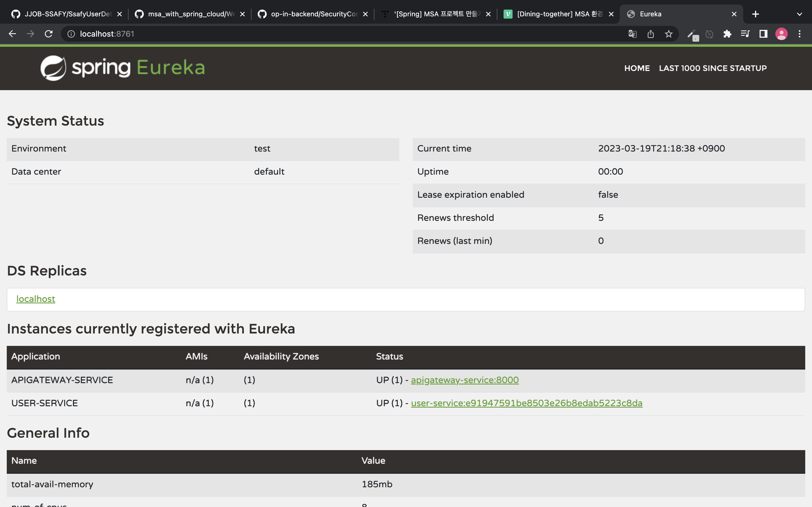Go to LAST 1000 SINCE STARTUP
This screenshot has width=812, height=507.
pyautogui.click(x=713, y=68)
